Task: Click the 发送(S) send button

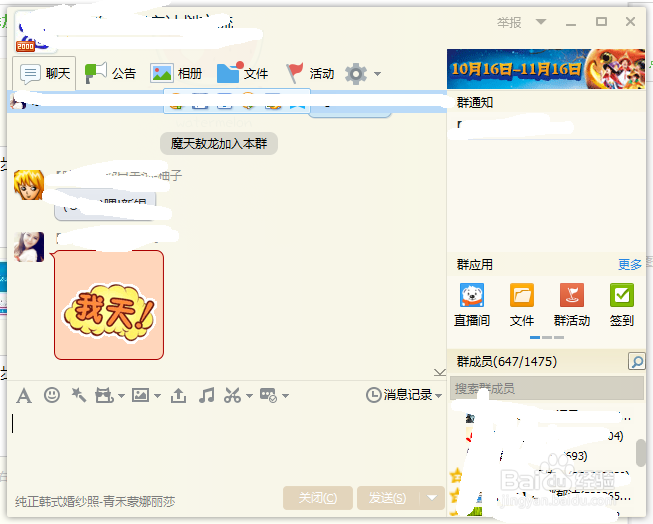Action: tap(388, 498)
